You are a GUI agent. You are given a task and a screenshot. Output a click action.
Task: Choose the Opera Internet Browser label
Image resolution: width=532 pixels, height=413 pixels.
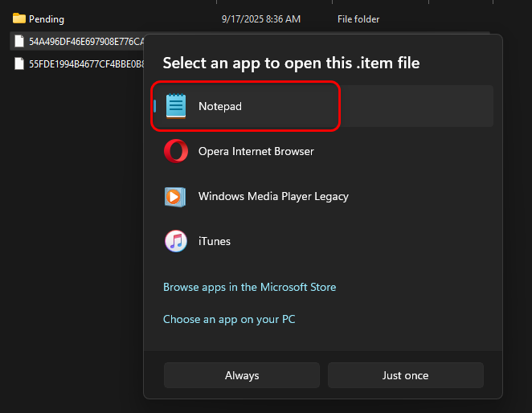coord(256,151)
